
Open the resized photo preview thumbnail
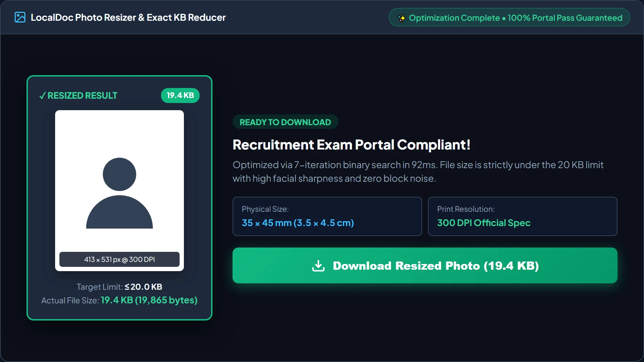point(119,191)
